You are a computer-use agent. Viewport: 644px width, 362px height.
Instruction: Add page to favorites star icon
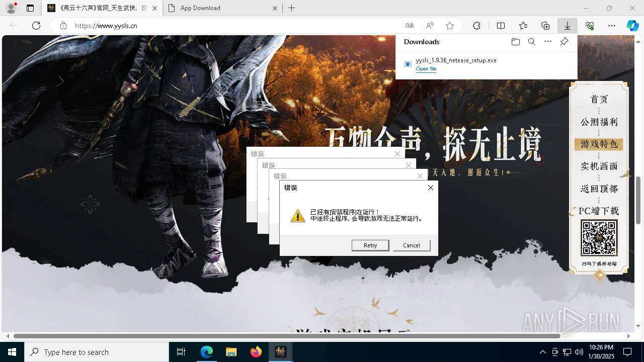(x=450, y=26)
